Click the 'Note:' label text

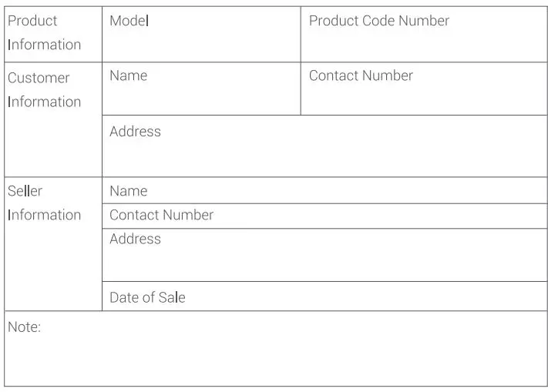(24, 327)
